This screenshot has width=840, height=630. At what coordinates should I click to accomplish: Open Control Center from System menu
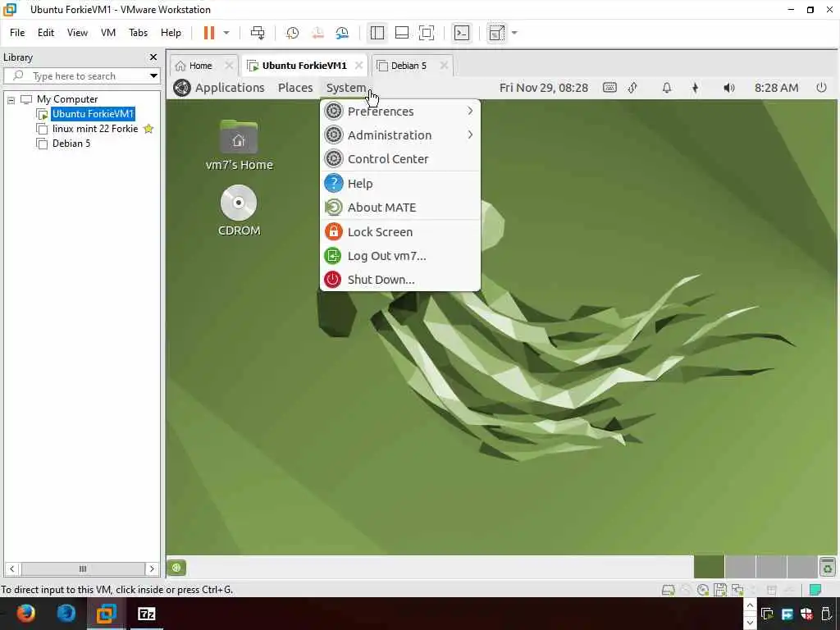click(x=399, y=158)
